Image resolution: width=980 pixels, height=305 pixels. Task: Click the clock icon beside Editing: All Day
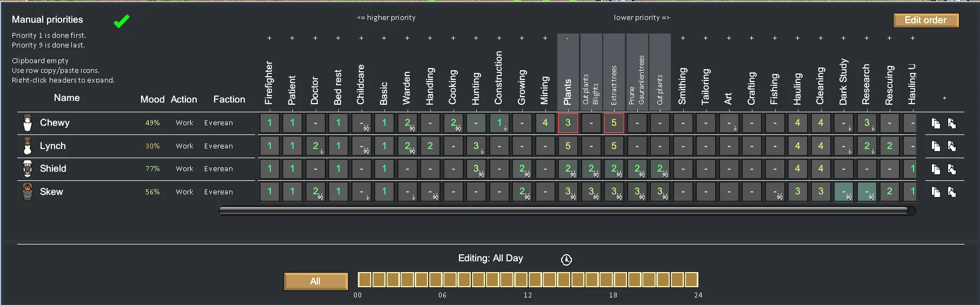click(566, 260)
